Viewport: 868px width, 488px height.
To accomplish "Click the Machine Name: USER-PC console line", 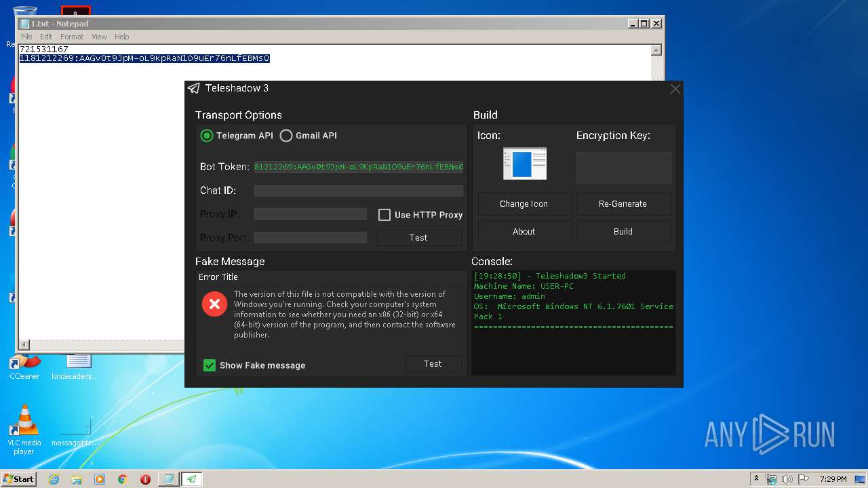I will pyautogui.click(x=524, y=286).
